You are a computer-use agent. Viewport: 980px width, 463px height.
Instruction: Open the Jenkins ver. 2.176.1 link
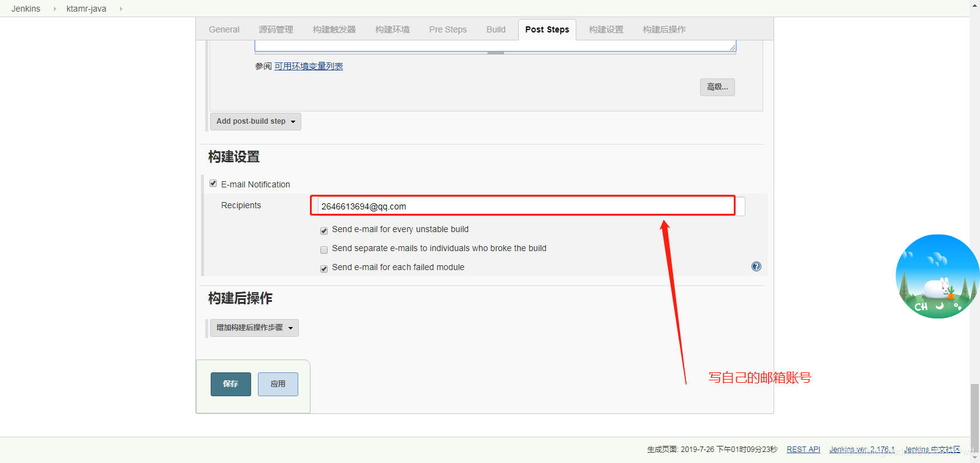(x=862, y=450)
